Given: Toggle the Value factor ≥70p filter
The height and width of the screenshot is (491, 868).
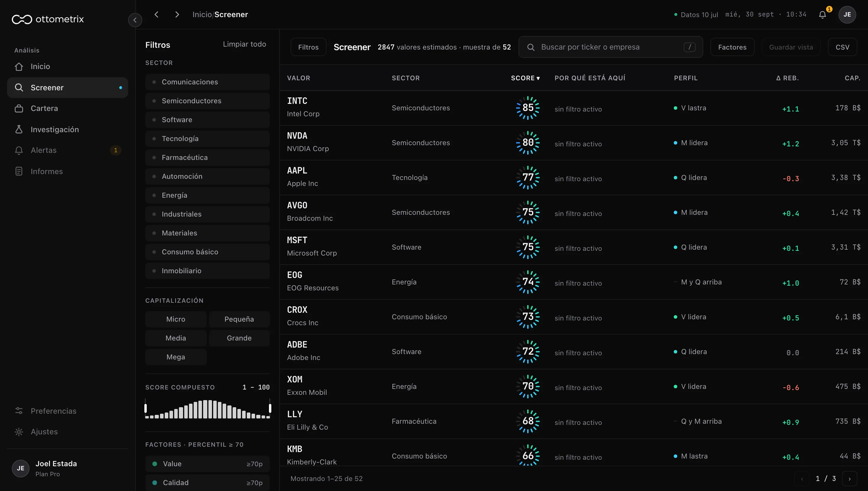Looking at the screenshot, I should tap(208, 464).
